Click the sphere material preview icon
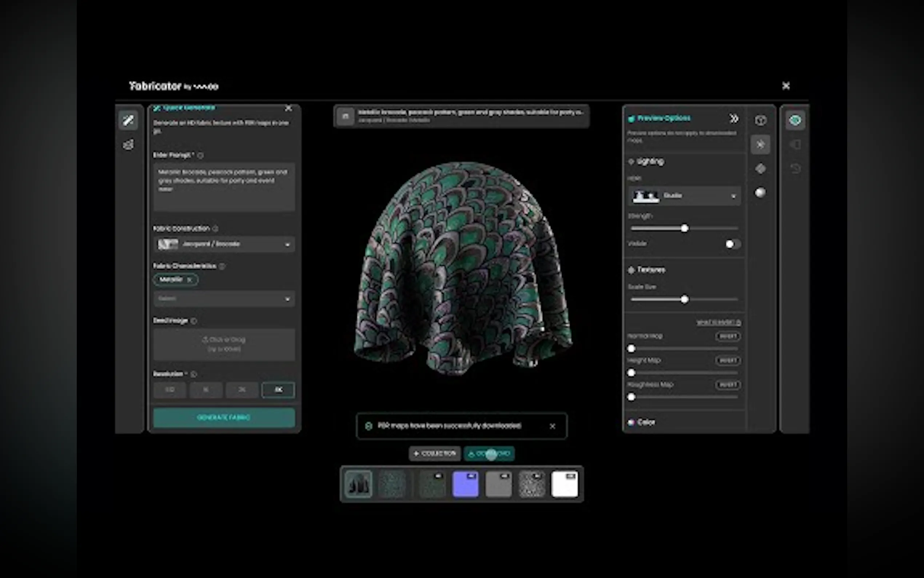The image size is (924, 578). tap(761, 193)
